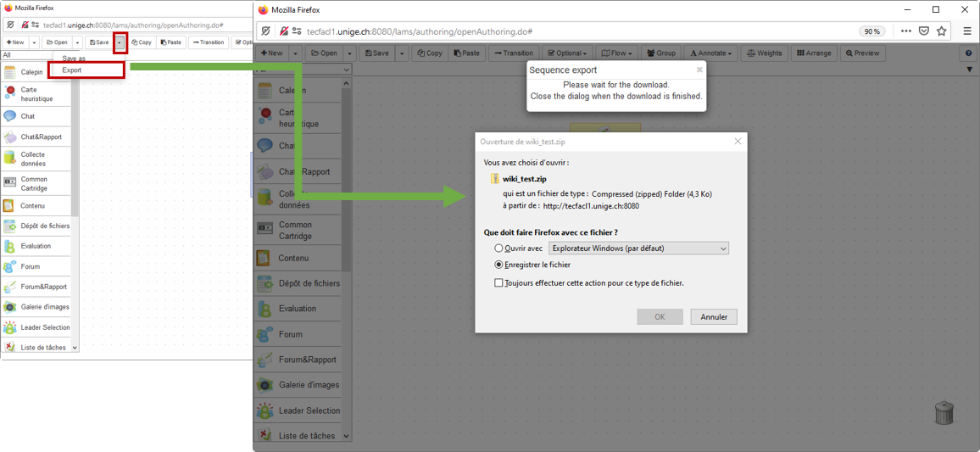Select the 'Ouvrir avec' radio option
Viewport: 980px width, 452px height.
(498, 248)
